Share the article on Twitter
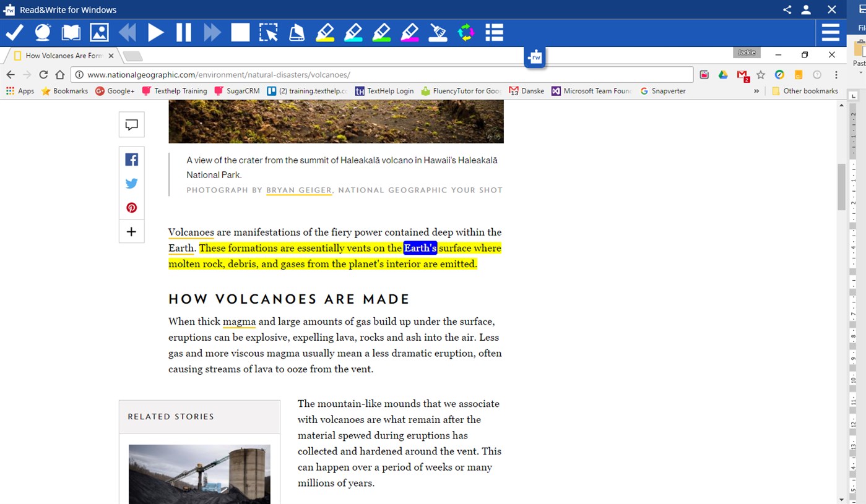866x504 pixels. [x=131, y=183]
